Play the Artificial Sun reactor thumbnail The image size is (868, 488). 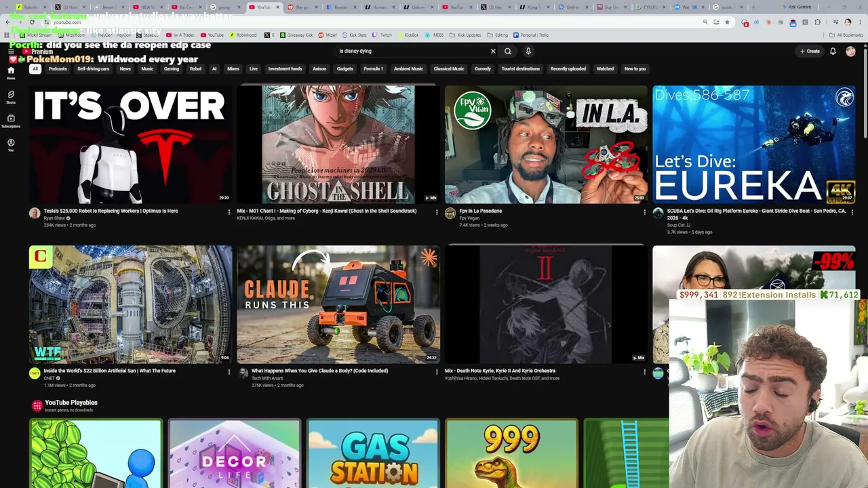tap(130, 304)
